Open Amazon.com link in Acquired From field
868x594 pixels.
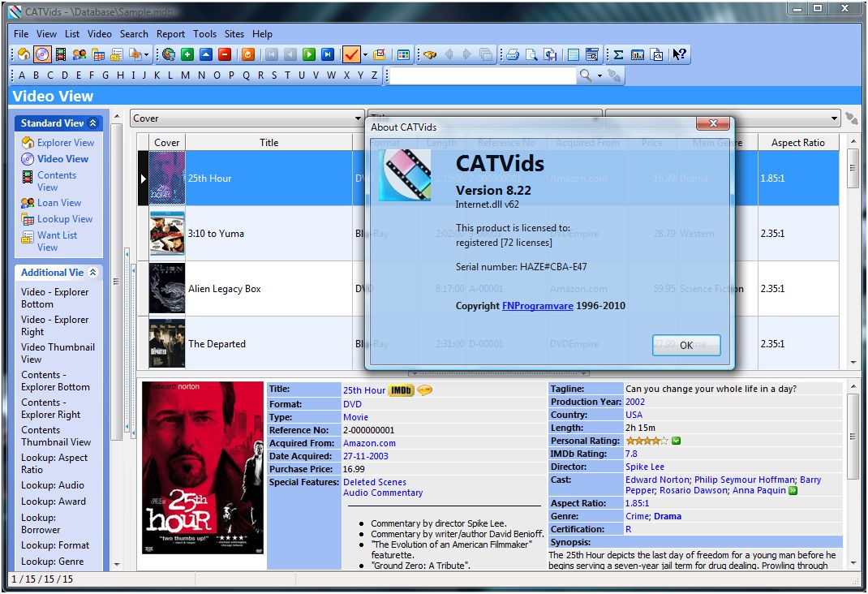[x=369, y=443]
